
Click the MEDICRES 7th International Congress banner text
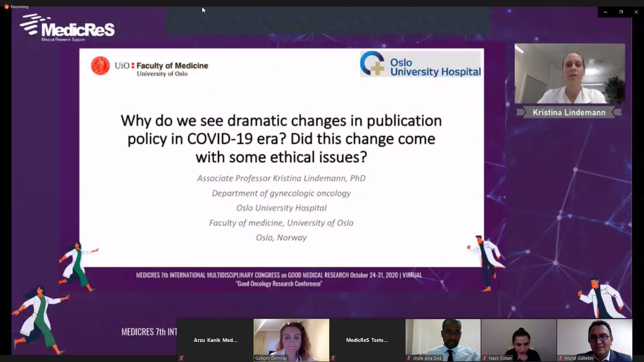279,275
